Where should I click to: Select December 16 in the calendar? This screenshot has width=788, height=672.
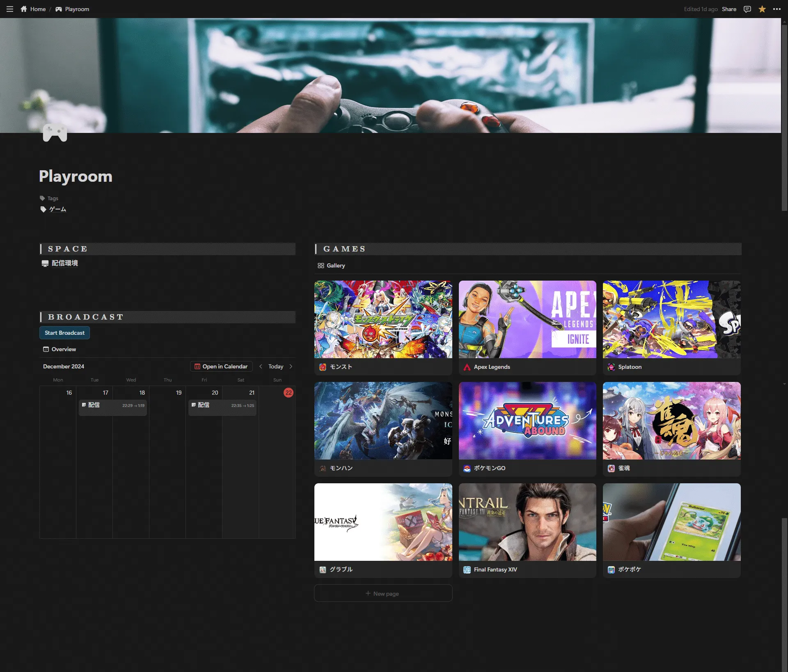tap(69, 393)
